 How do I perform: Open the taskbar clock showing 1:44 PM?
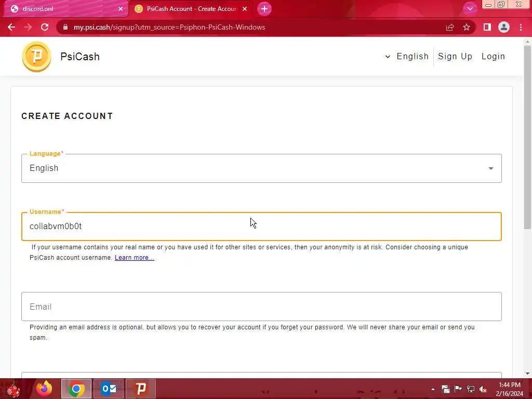pos(510,389)
